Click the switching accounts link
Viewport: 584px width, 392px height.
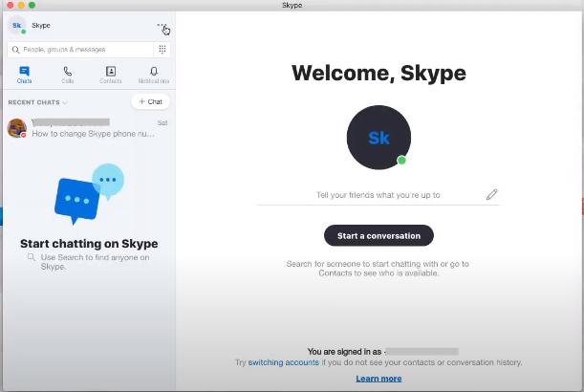[284, 362]
